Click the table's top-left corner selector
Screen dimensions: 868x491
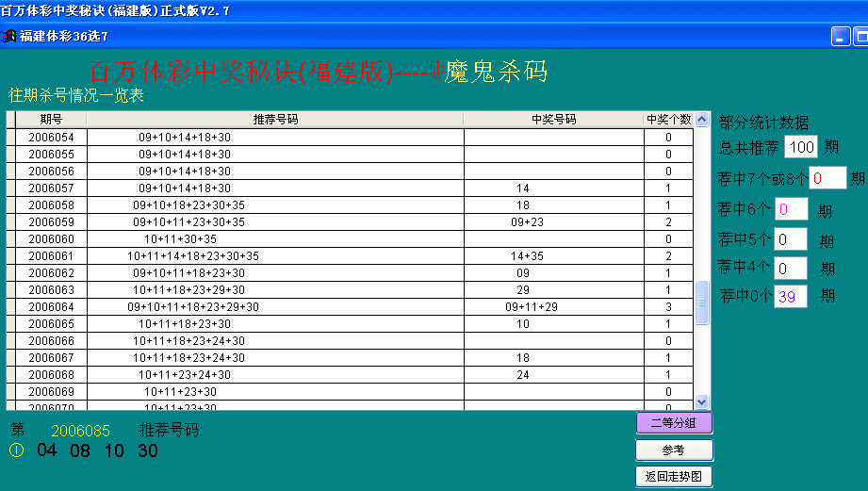point(11,120)
